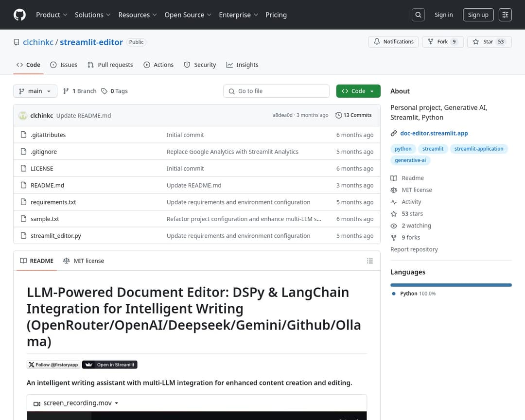Screen dimensions: 525x420
Task: Click the Fork icon button
Action: click(x=431, y=41)
